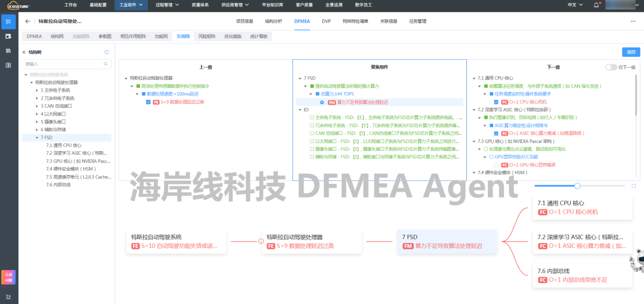Expand 3 CAN 总线接口 in the tree
Image resolution: width=644 pixels, height=304 pixels.
pos(36,106)
